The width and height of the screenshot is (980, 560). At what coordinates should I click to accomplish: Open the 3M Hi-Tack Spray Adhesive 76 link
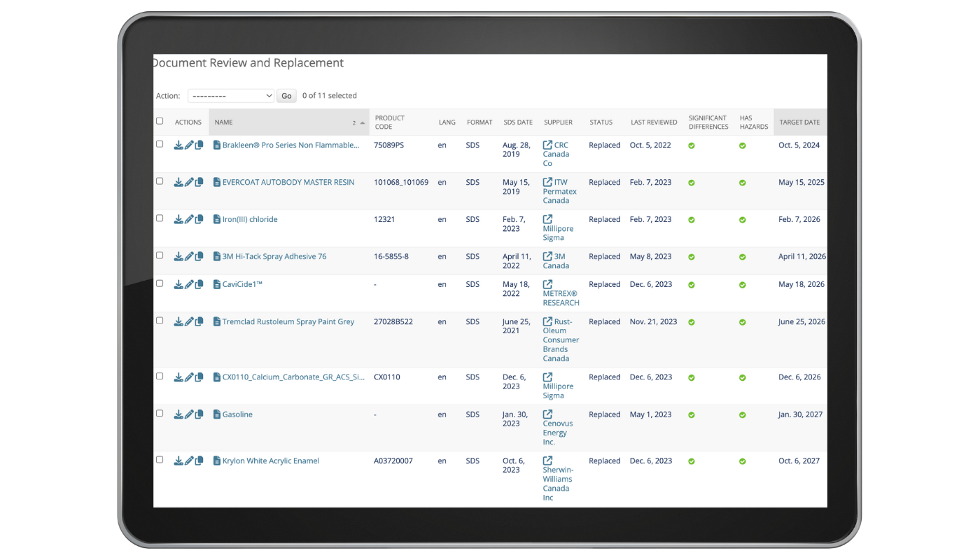tap(274, 256)
